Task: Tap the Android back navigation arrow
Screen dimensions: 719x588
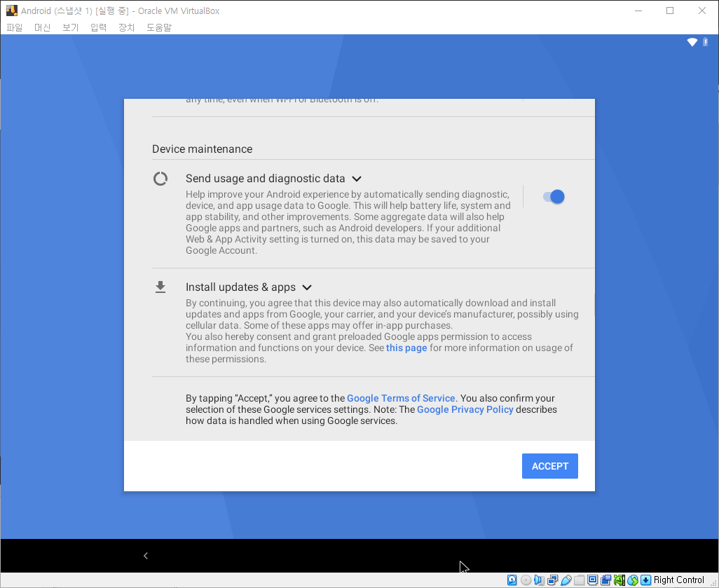Action: [145, 556]
